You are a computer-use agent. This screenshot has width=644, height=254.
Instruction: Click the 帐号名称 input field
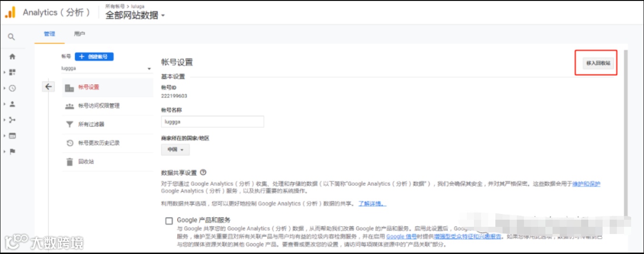(212, 122)
